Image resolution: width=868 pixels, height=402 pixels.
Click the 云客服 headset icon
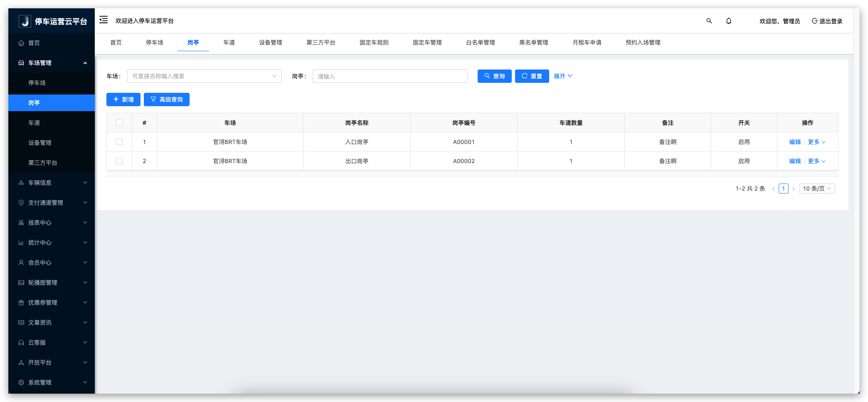pyautogui.click(x=21, y=342)
